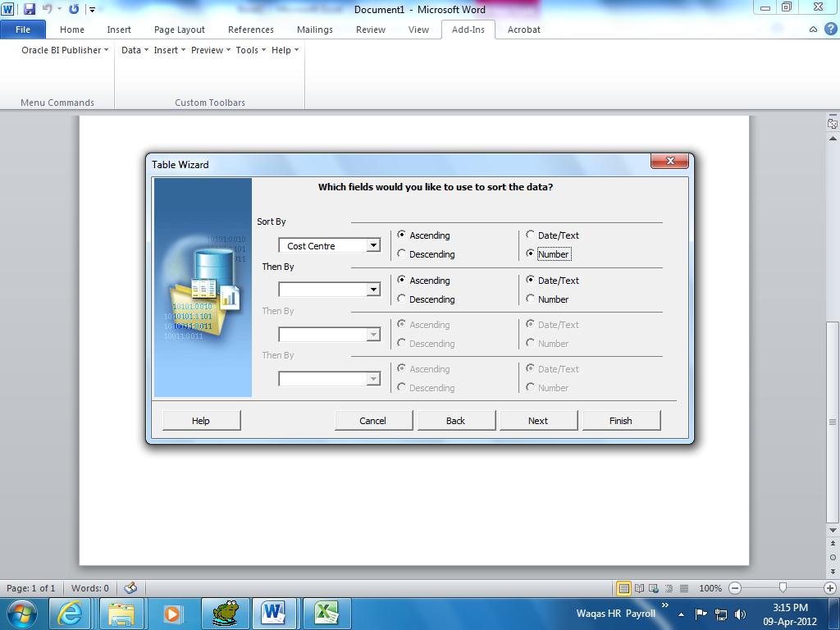This screenshot has height=630, width=840.
Task: Click the Undo icon
Action: coord(48,8)
